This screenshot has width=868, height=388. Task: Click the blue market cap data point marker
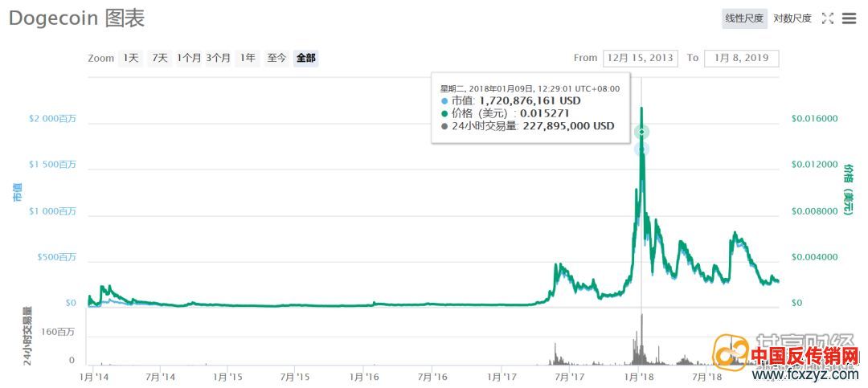tap(641, 149)
